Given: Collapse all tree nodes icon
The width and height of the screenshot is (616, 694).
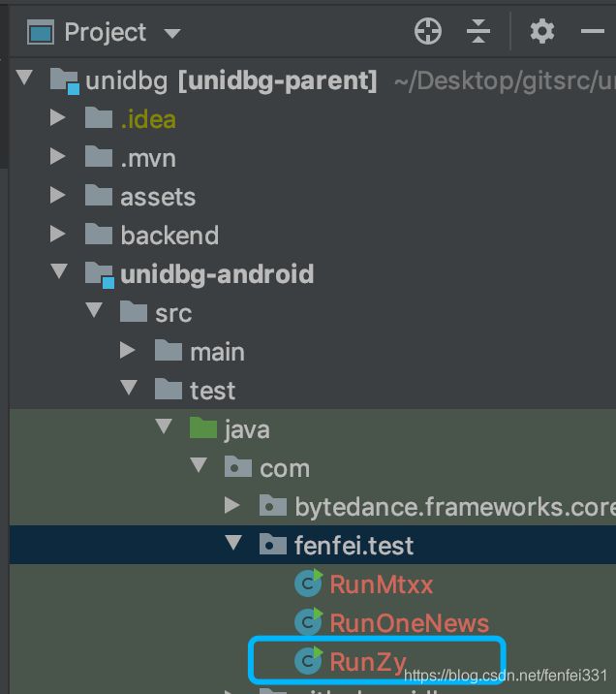Looking at the screenshot, I should (x=478, y=31).
